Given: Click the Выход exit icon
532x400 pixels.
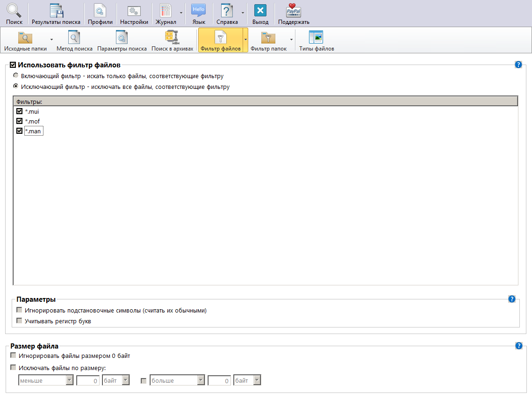Looking at the screenshot, I should tap(260, 10).
